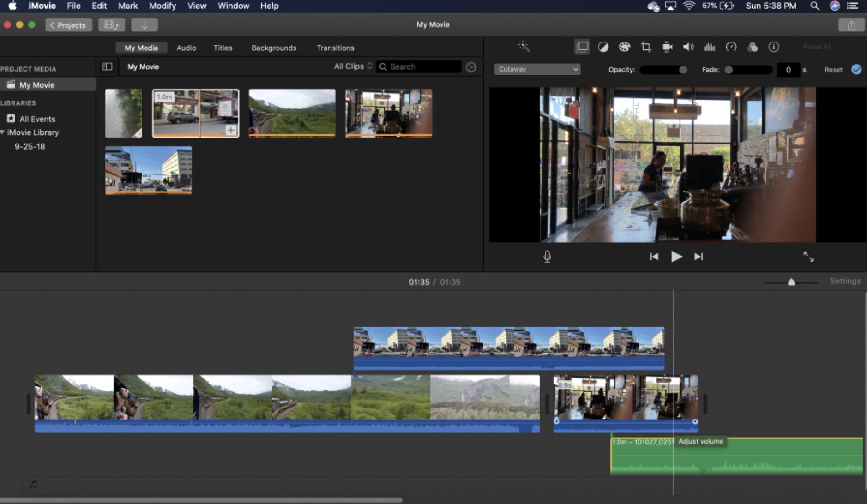
Task: Switch to the Transitions tab
Action: pos(335,48)
